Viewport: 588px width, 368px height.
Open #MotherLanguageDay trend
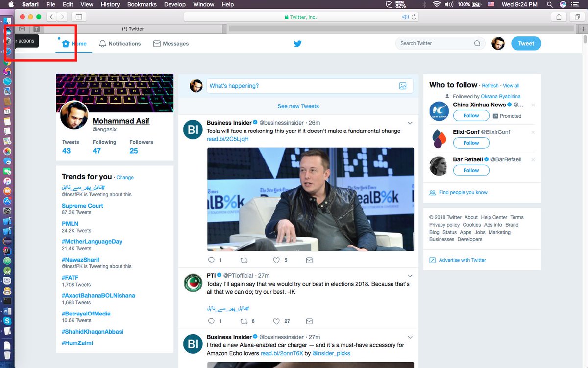pyautogui.click(x=92, y=241)
